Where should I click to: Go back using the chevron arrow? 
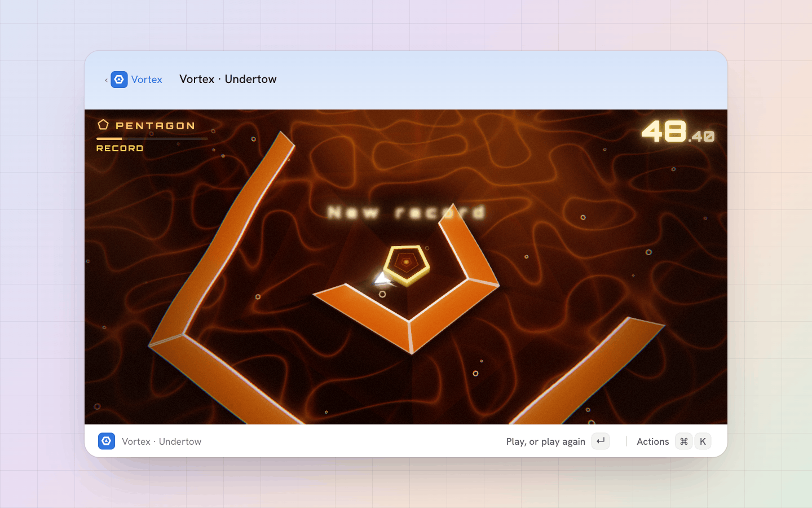coord(106,80)
